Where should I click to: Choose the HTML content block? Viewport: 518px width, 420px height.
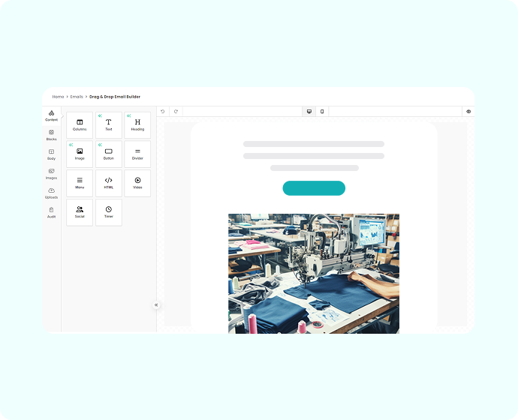tap(108, 183)
